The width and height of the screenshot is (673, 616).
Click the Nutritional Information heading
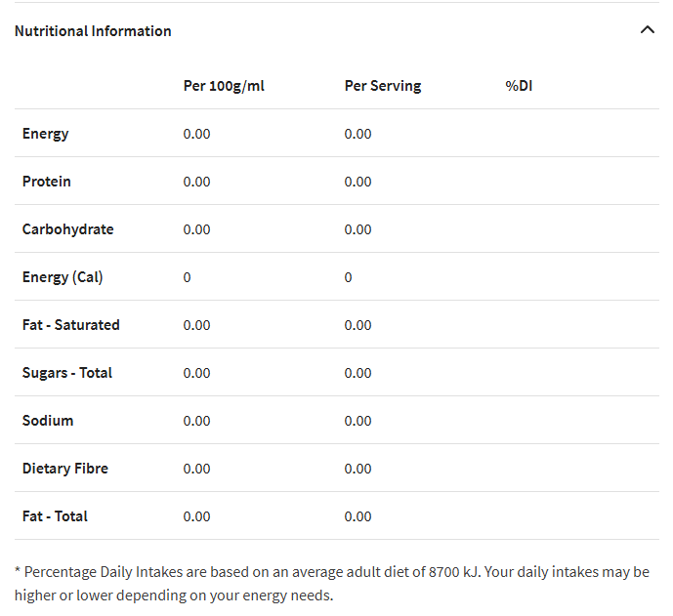click(93, 31)
